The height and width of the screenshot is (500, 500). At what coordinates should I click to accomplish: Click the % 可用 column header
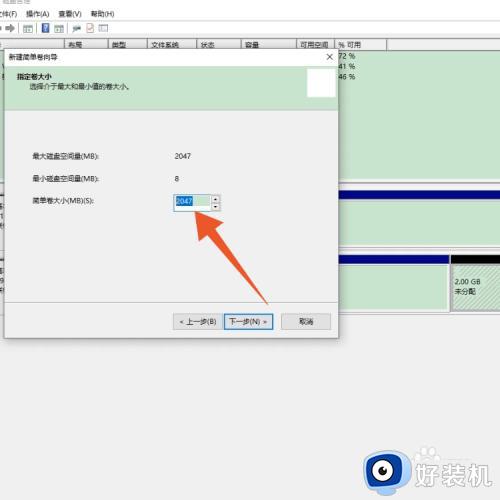[x=361, y=44]
